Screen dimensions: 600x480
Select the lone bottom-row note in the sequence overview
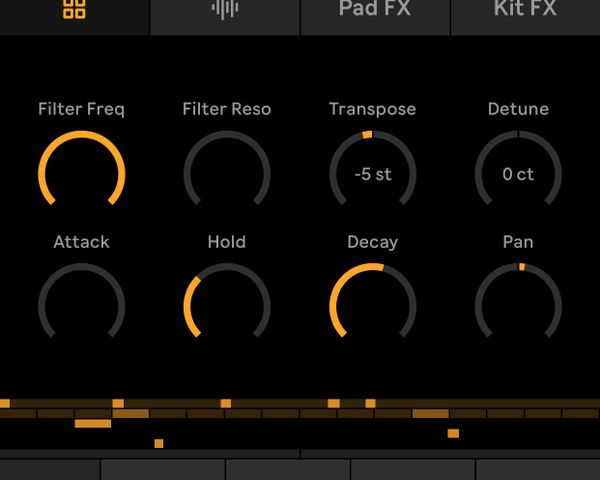point(159,443)
